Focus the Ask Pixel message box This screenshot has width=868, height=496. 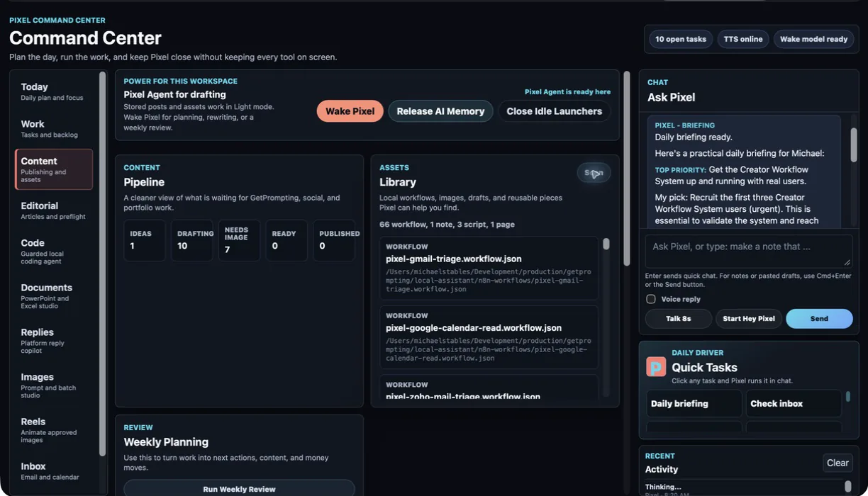click(x=749, y=252)
